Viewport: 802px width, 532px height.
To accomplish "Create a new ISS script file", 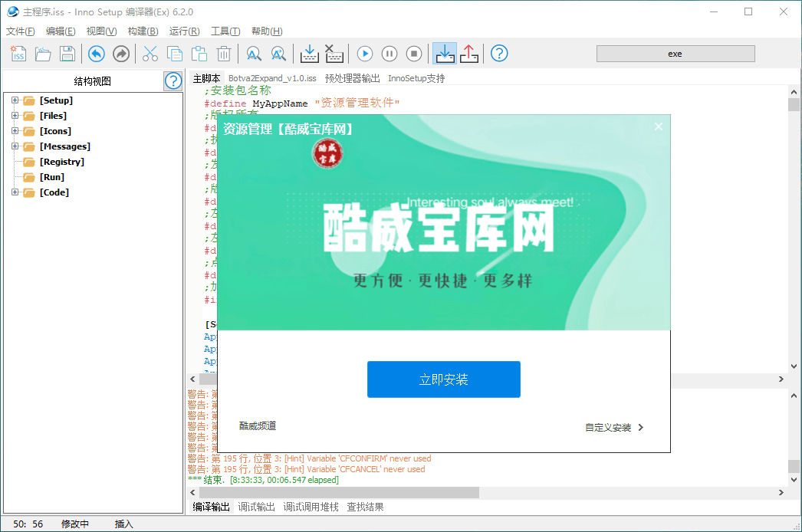I will (18, 54).
